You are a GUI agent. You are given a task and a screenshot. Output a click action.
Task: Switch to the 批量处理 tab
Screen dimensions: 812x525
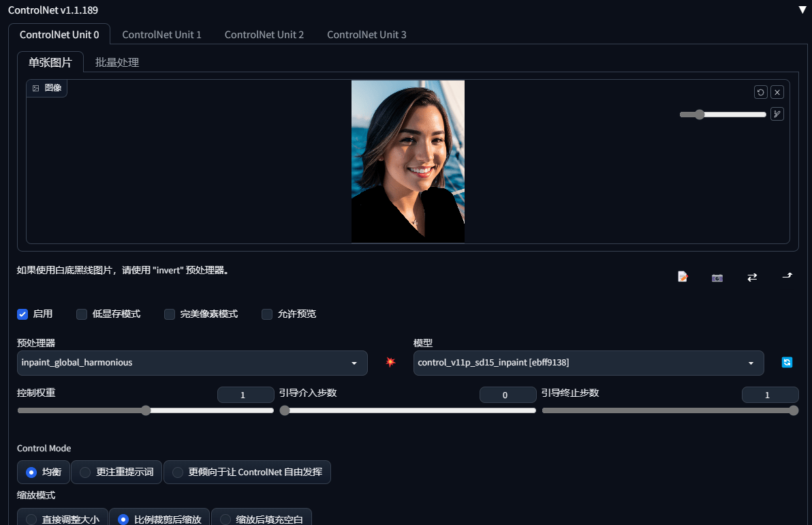tap(117, 63)
